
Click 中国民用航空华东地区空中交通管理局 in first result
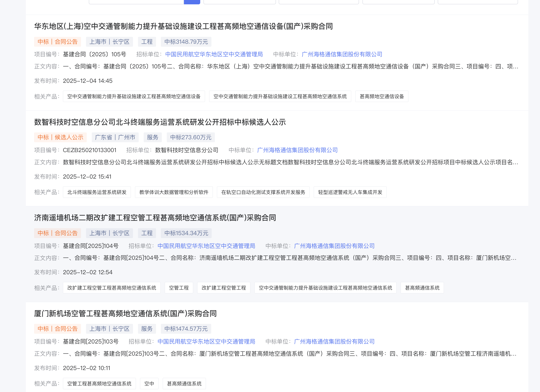(x=214, y=54)
